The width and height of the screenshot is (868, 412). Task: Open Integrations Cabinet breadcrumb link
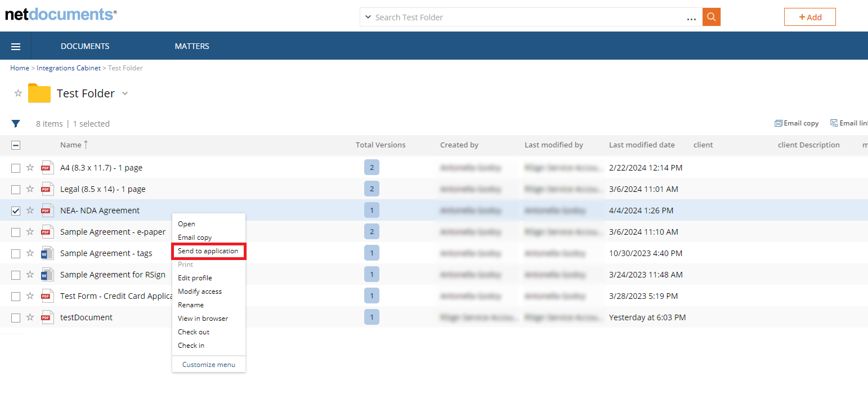point(69,68)
